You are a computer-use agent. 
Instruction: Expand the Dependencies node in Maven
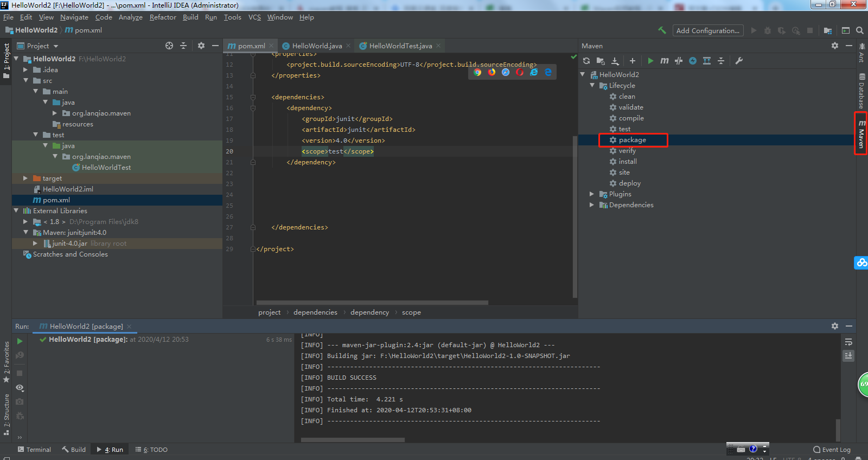pyautogui.click(x=592, y=205)
